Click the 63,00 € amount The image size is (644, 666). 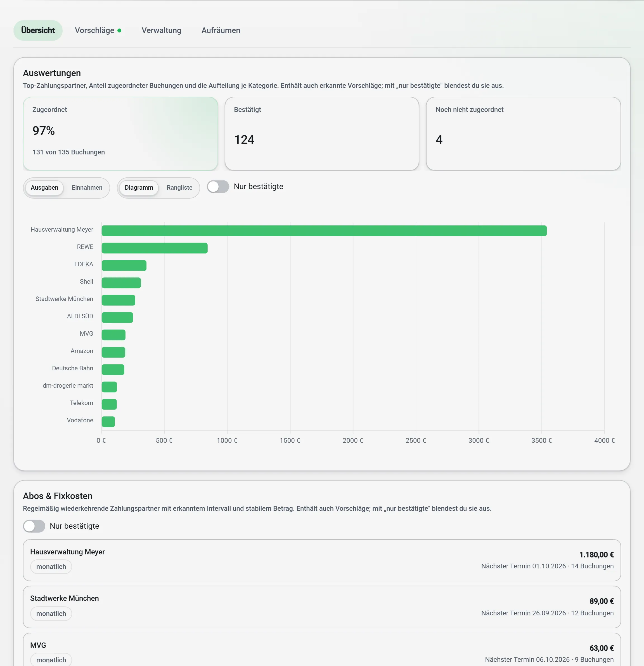[x=601, y=648]
